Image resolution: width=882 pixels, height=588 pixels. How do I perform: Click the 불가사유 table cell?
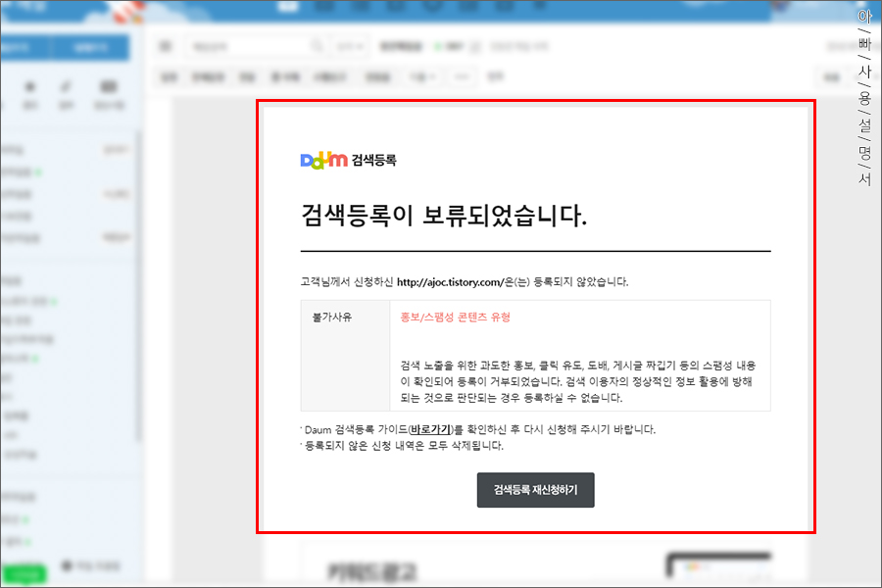(345, 356)
